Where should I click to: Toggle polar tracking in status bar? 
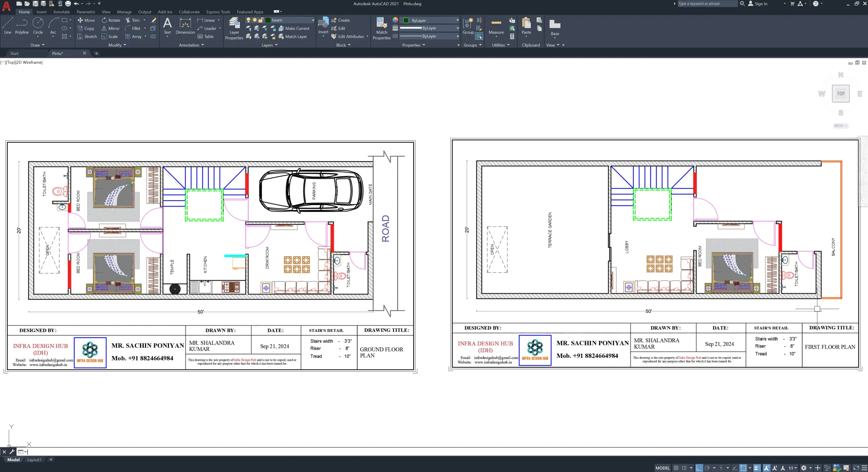tap(707, 468)
